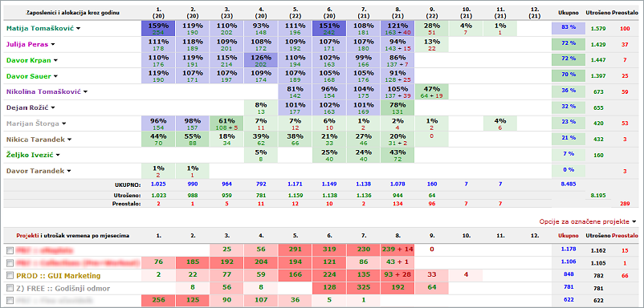
Task: Expand Davor Krpan dropdown arrow
Action: click(x=55, y=60)
